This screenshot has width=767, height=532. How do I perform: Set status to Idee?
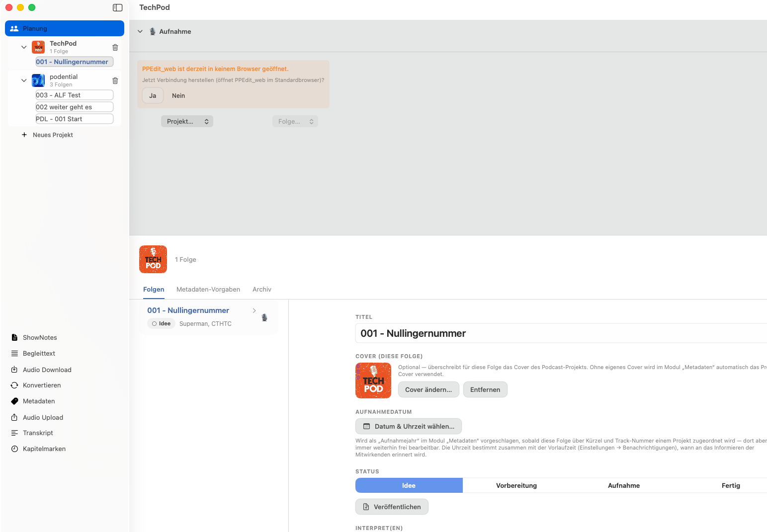[x=409, y=485]
